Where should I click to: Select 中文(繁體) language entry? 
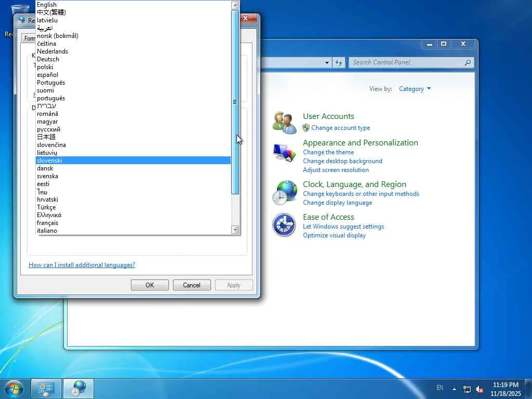pos(133,12)
